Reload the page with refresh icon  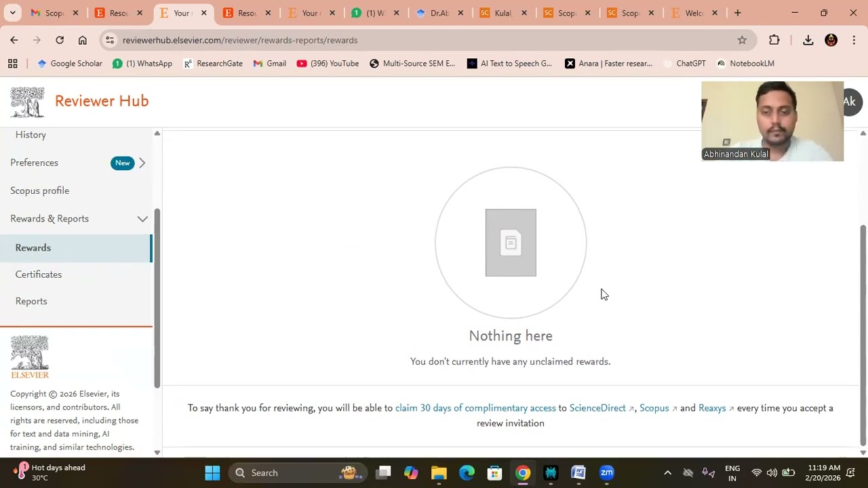(60, 40)
